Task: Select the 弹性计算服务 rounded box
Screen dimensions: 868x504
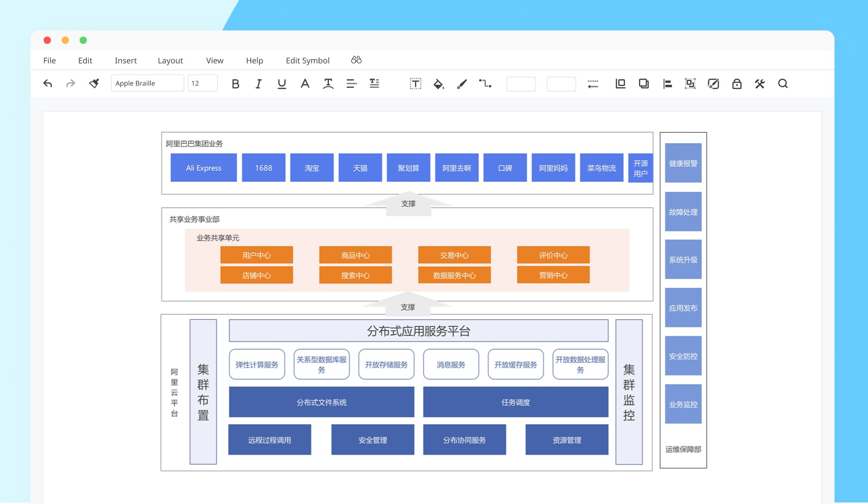Action: coord(257,364)
